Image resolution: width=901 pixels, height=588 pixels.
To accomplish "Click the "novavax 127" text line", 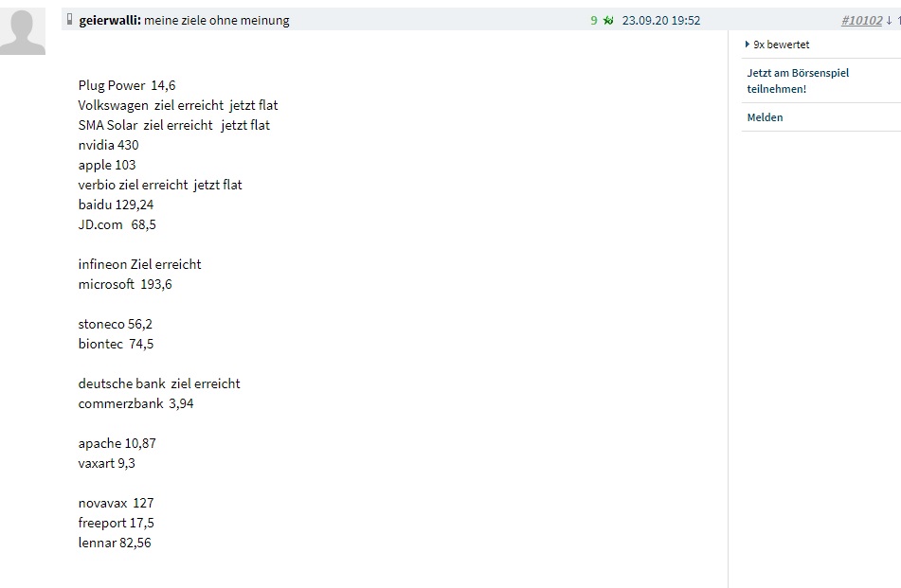I will (116, 503).
